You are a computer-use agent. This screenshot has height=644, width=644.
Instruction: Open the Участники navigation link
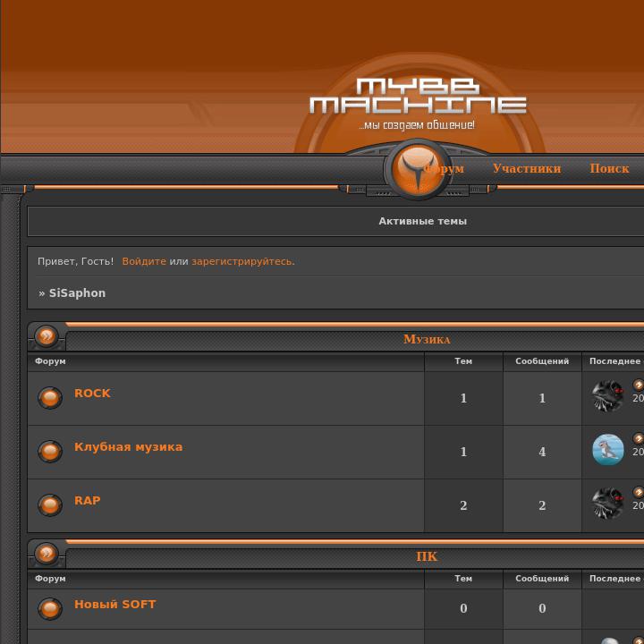[x=527, y=168]
